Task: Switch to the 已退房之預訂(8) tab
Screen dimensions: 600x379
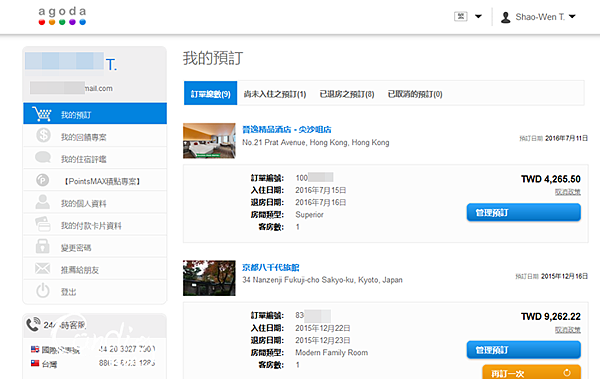Action: pos(347,94)
